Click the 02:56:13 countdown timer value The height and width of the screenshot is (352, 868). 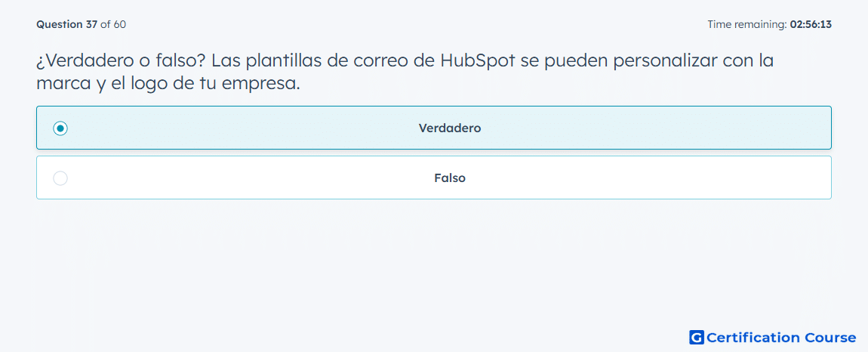tap(811, 24)
